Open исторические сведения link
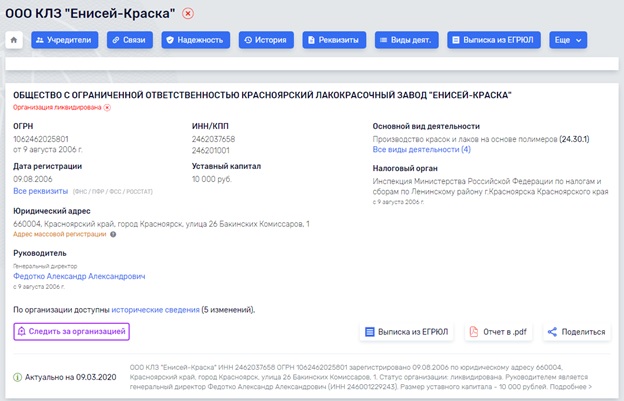The width and height of the screenshot is (624, 401). (155, 310)
